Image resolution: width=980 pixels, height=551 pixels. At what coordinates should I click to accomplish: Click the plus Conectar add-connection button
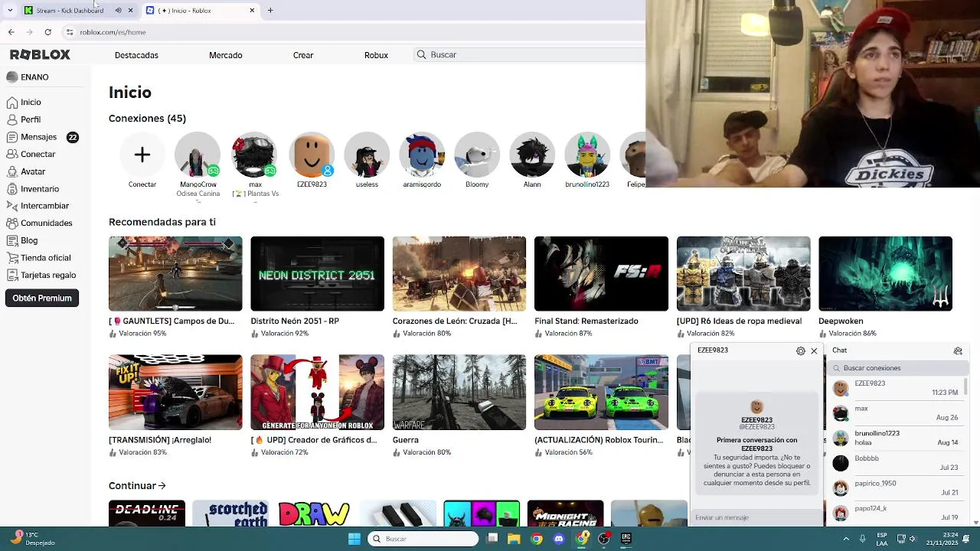142,155
